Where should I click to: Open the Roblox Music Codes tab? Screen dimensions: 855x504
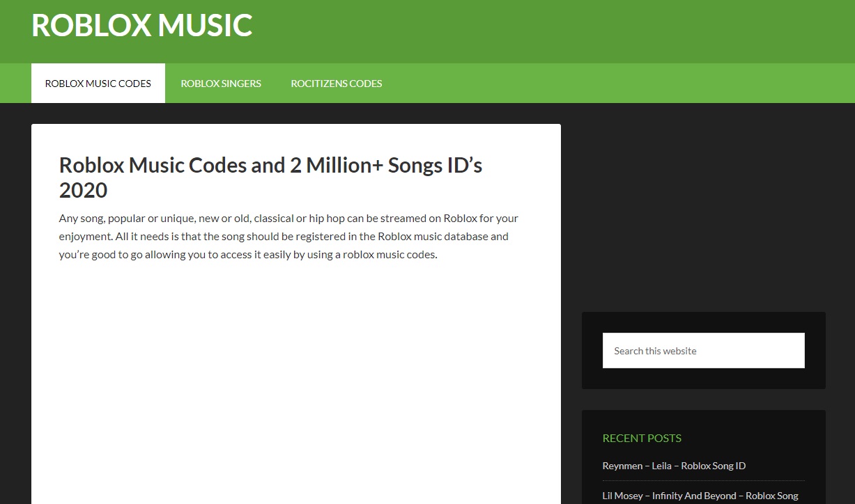coord(98,84)
